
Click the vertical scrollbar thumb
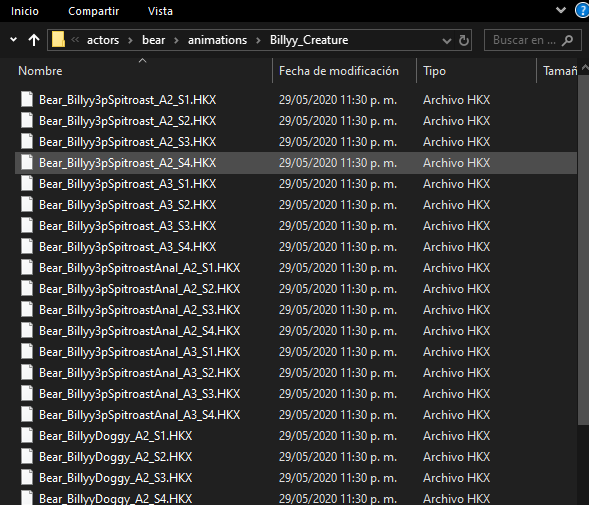(583, 250)
